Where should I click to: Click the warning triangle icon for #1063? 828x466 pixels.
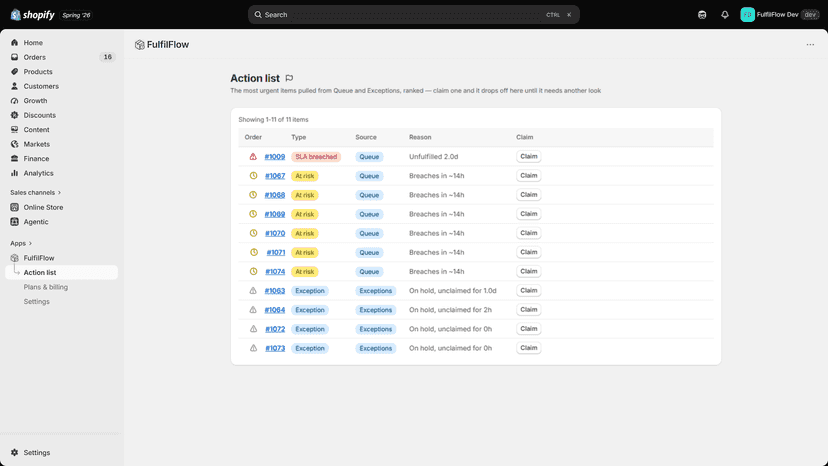(253, 291)
